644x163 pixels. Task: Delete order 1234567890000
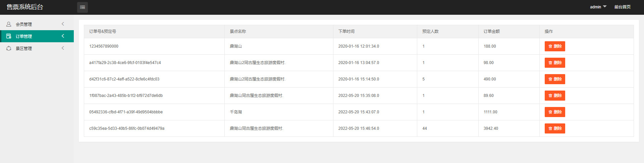[555, 46]
